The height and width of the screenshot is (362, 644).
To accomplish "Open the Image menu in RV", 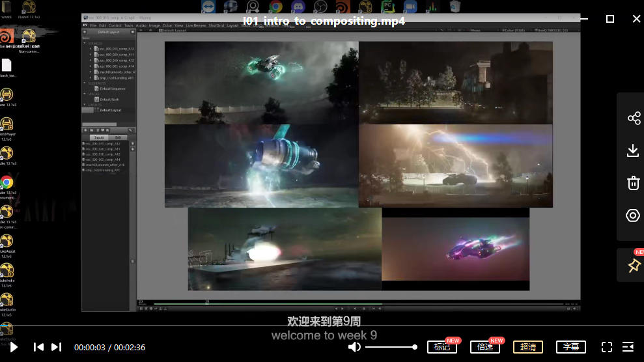I will point(154,25).
